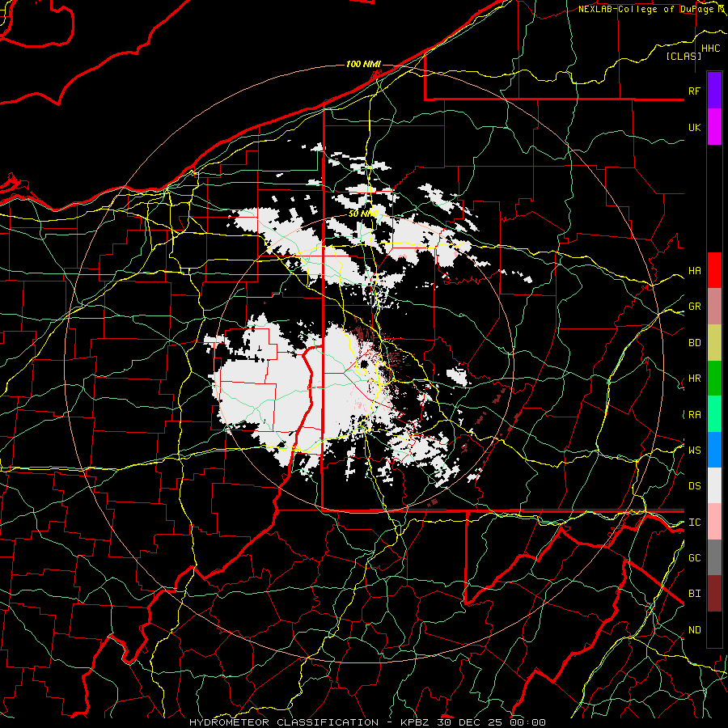Click the RA legend label
728x728 pixels.
(x=694, y=415)
